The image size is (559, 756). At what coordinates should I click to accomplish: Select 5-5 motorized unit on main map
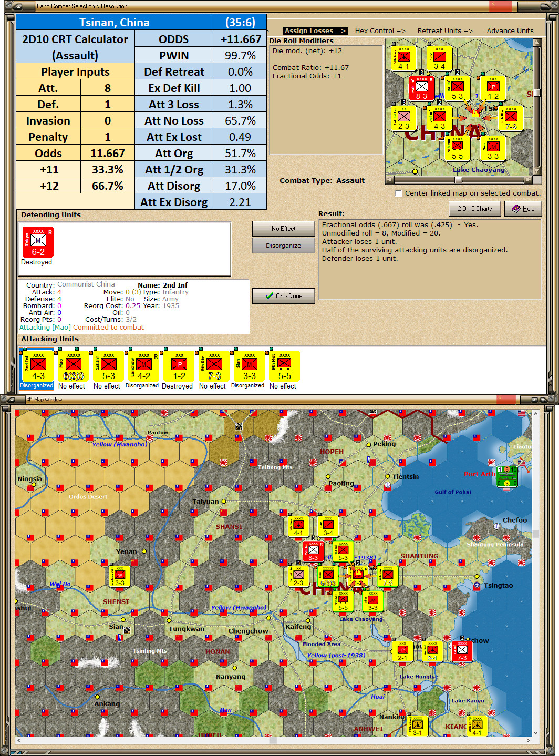click(343, 601)
